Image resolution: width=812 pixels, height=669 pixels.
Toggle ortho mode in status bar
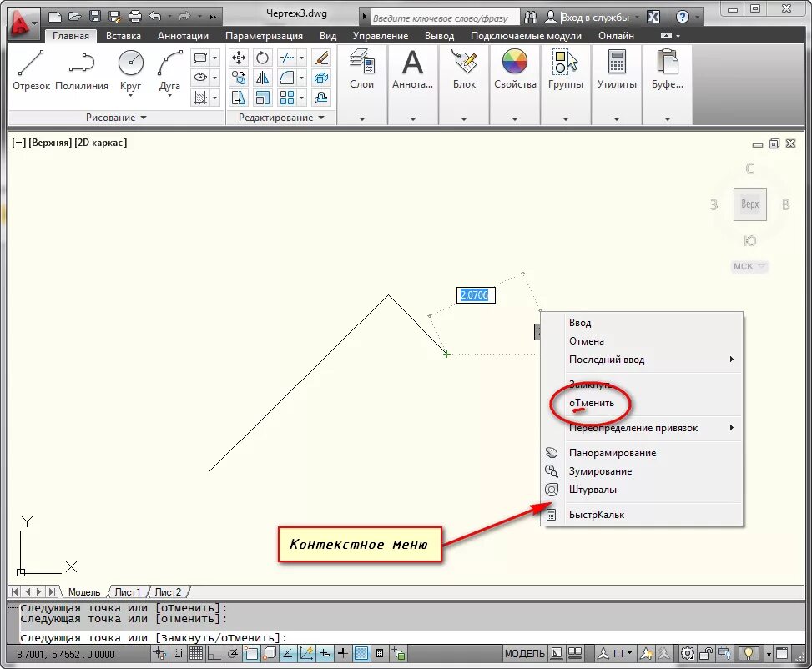click(x=214, y=653)
